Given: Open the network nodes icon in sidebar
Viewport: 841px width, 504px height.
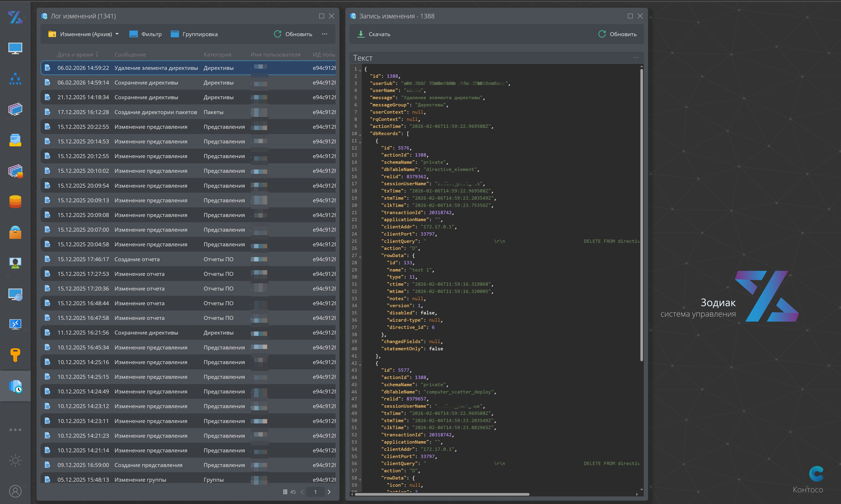Looking at the screenshot, I should (15, 79).
